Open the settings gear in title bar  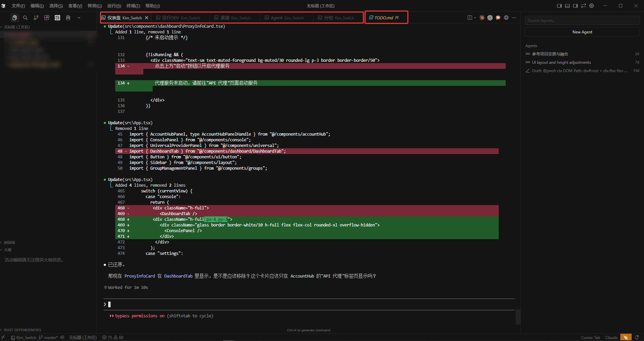pos(592,6)
